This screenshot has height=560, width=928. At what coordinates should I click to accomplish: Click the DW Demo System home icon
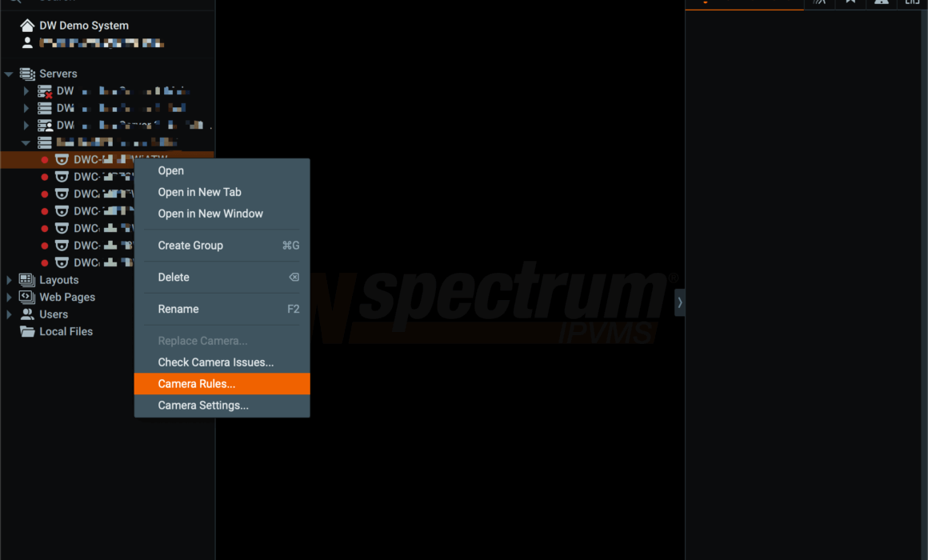coord(27,26)
